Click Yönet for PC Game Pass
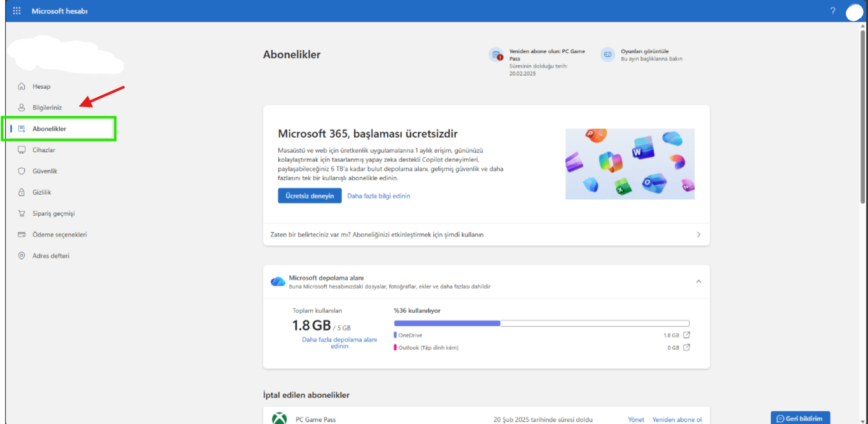This screenshot has height=424, width=868. 636,420
